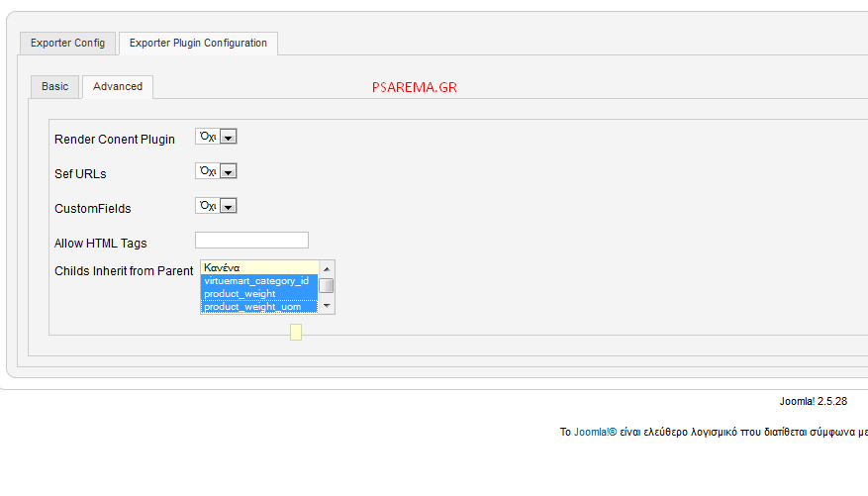
Task: Select product_weight_uom list option
Action: pos(259,307)
